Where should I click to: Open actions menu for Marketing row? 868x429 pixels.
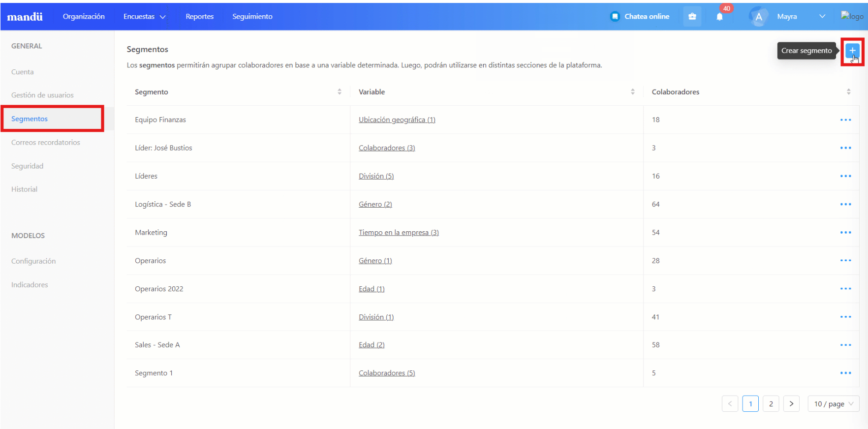pyautogui.click(x=845, y=233)
